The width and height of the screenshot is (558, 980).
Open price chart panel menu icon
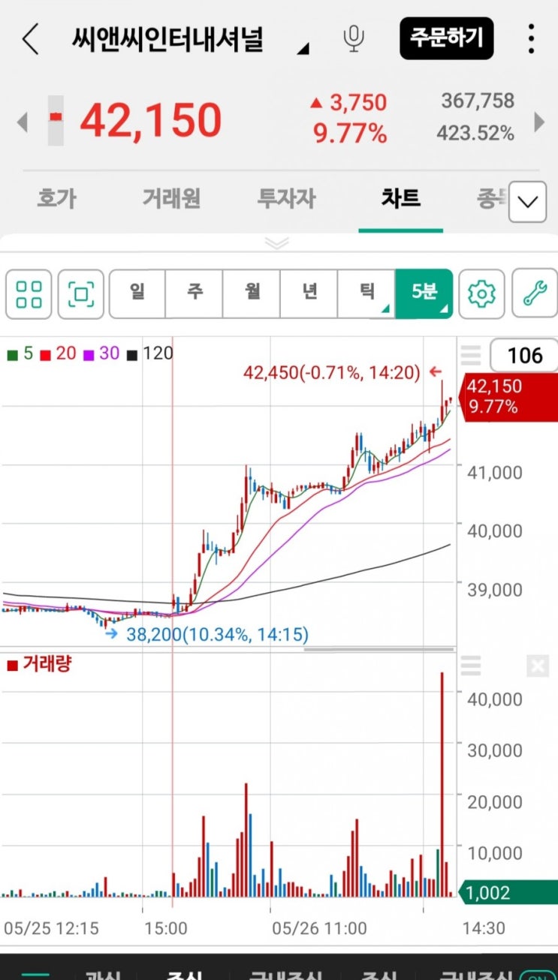[x=471, y=354]
